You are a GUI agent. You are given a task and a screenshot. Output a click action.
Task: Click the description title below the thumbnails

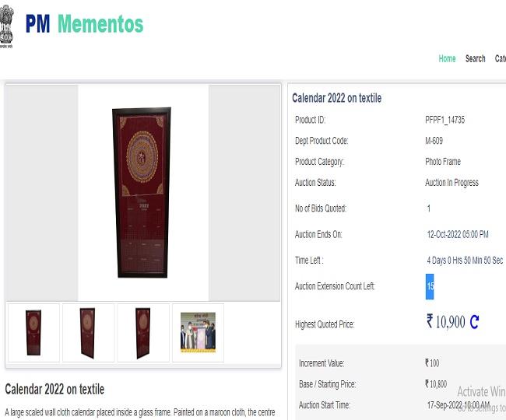54,390
